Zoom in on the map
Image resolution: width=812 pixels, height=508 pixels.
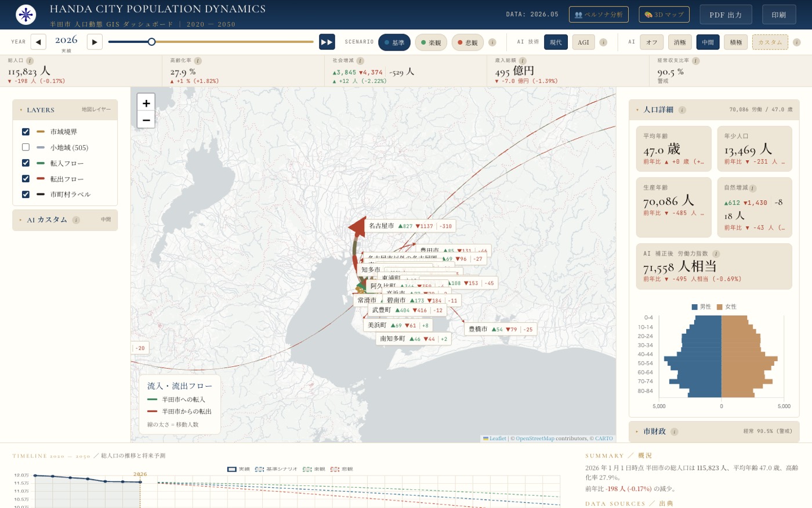(146, 103)
